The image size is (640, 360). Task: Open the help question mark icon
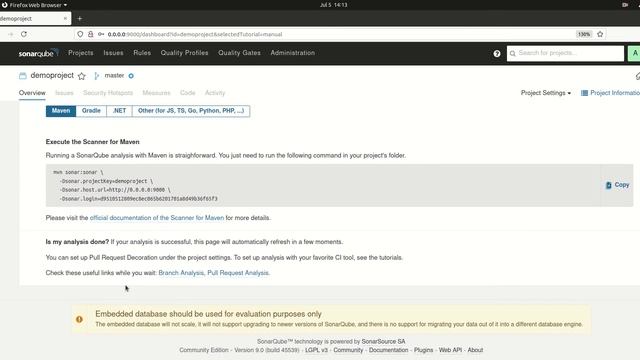click(x=497, y=53)
